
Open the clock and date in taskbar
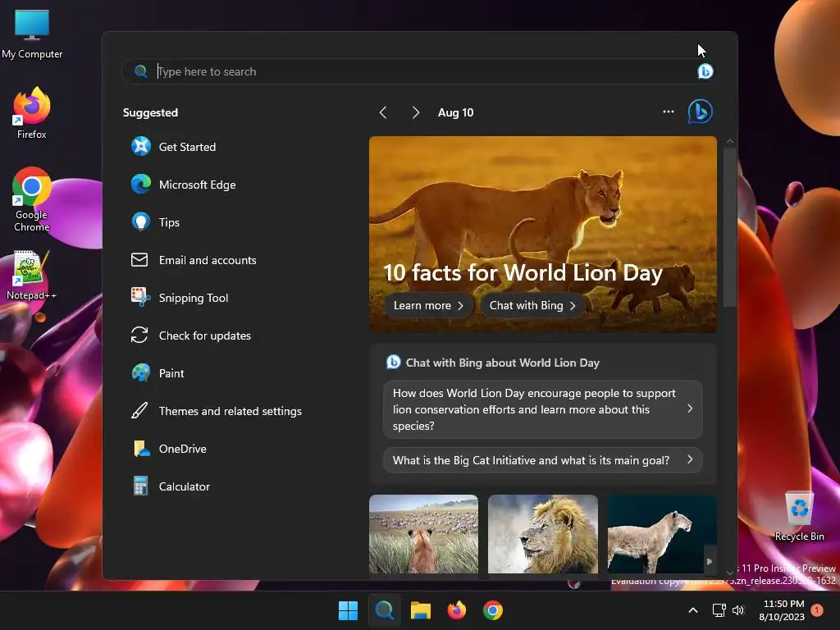(x=783, y=610)
